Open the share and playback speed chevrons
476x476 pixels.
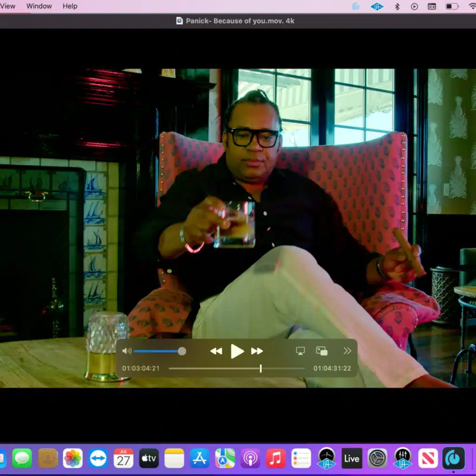(x=347, y=351)
